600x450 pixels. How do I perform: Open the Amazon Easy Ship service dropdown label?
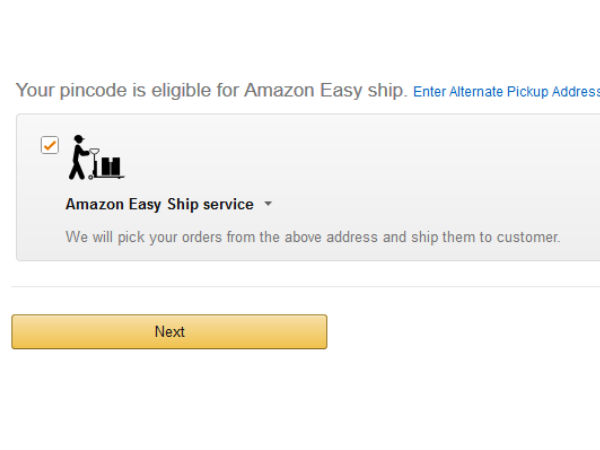coord(160,204)
